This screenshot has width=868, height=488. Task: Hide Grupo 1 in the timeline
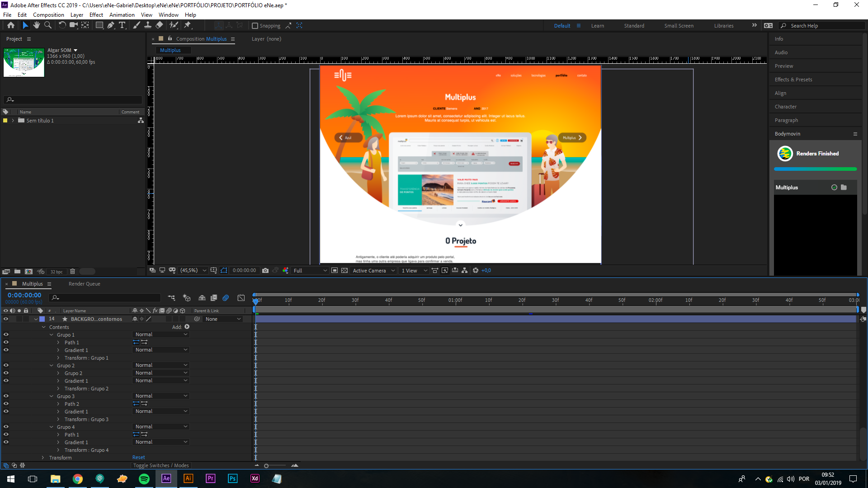(6, 335)
